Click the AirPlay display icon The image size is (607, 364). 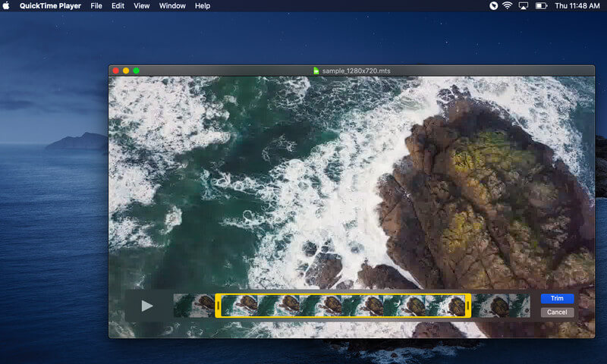pos(524,6)
